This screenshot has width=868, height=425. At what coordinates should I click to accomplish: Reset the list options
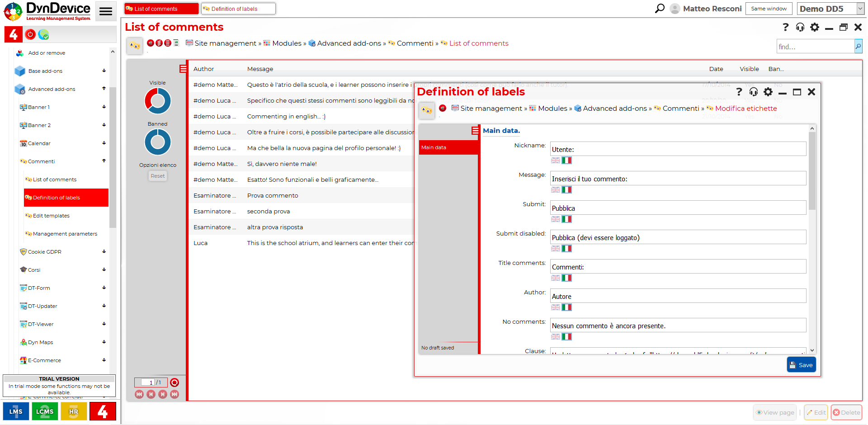tap(158, 176)
